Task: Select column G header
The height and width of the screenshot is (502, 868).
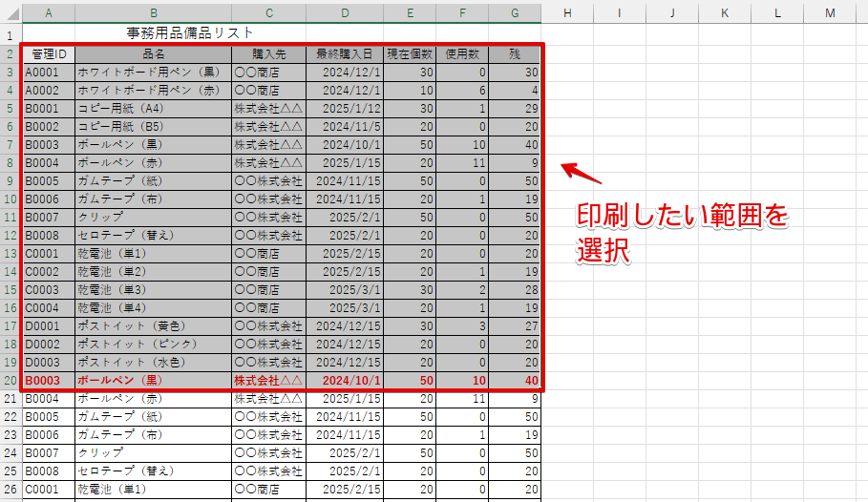Action: (x=515, y=12)
